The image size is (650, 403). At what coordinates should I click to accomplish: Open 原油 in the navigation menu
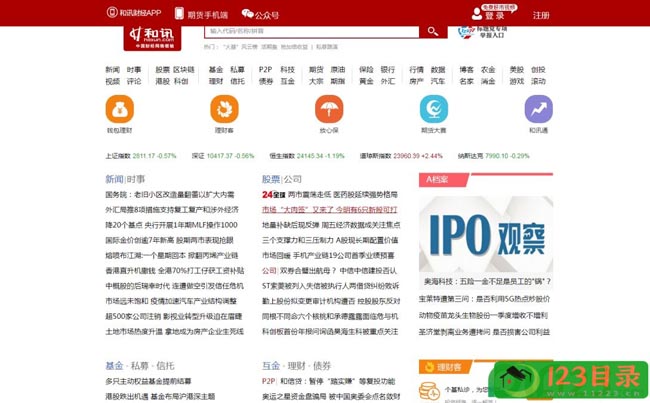[338, 70]
